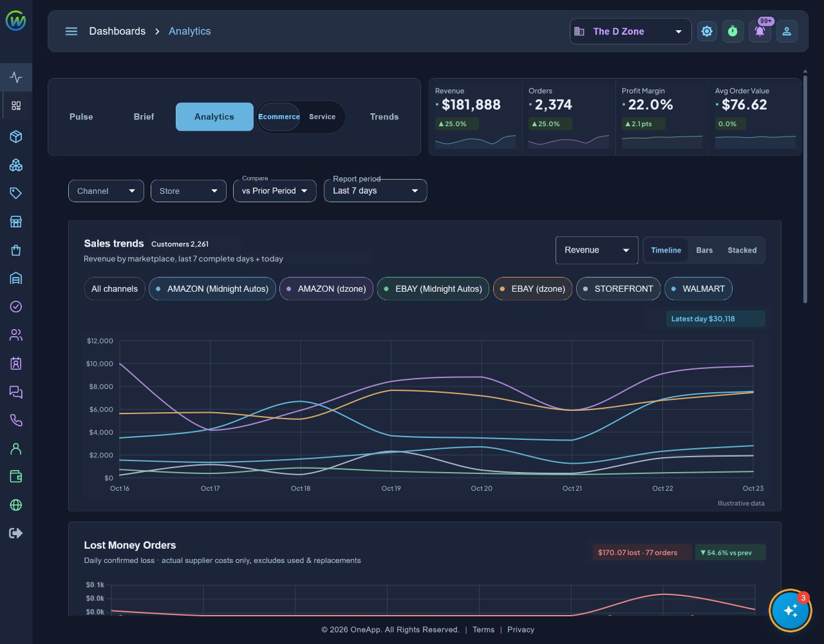Open the Report period dropdown

[x=375, y=191]
